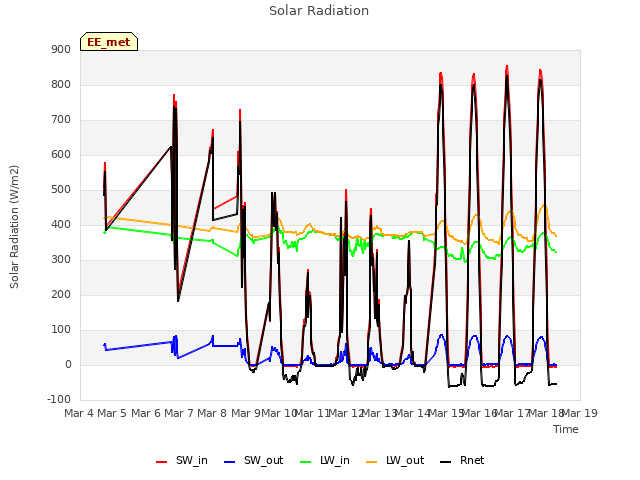Click the EE_met annotation label

tap(109, 42)
